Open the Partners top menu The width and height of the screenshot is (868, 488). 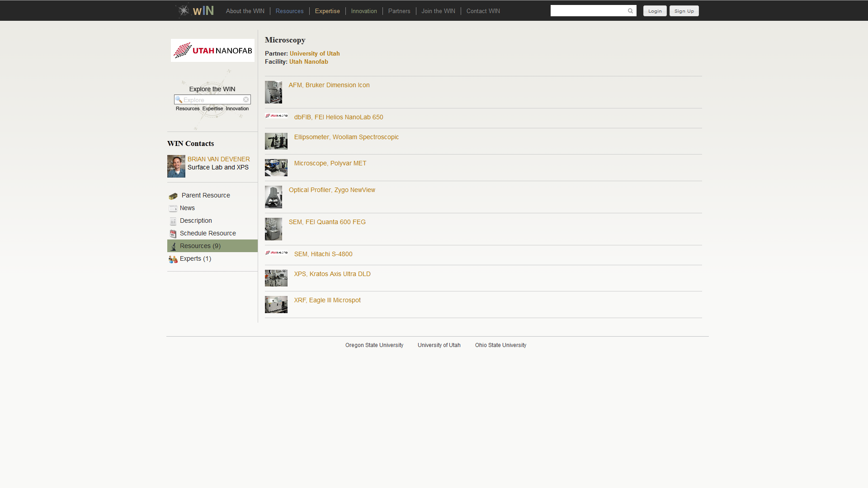coord(399,11)
